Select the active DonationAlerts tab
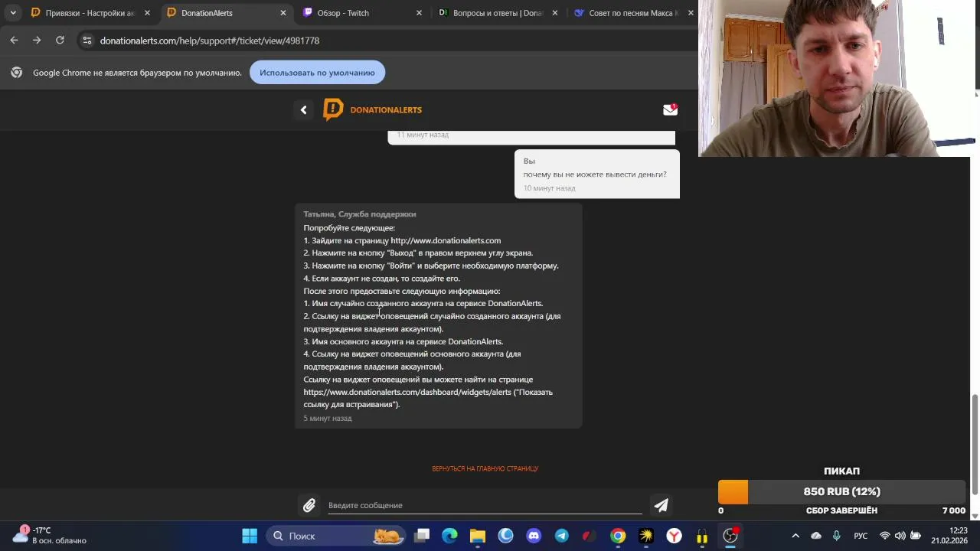The image size is (980, 551). 226,13
